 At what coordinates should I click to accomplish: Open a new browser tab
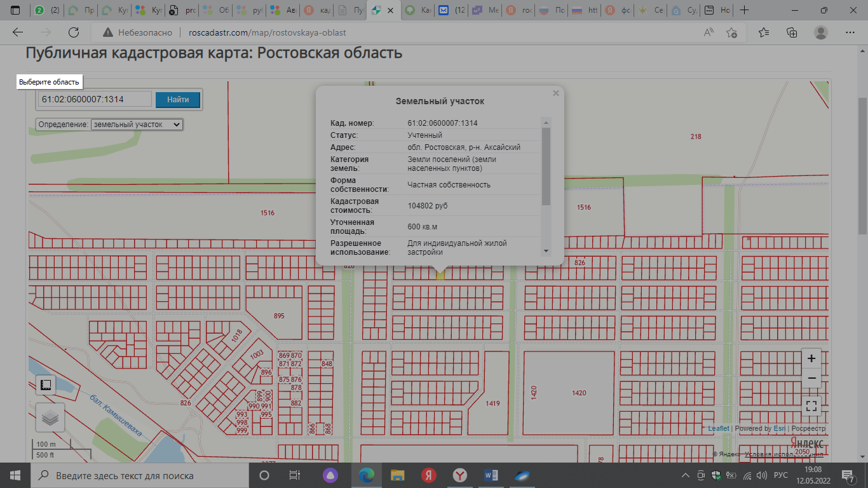745,10
